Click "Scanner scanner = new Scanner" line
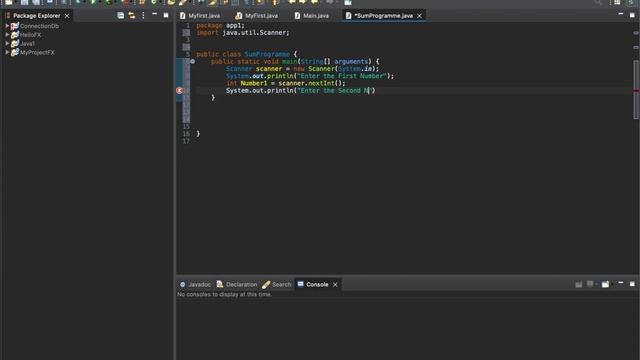640x360 pixels. (x=302, y=69)
